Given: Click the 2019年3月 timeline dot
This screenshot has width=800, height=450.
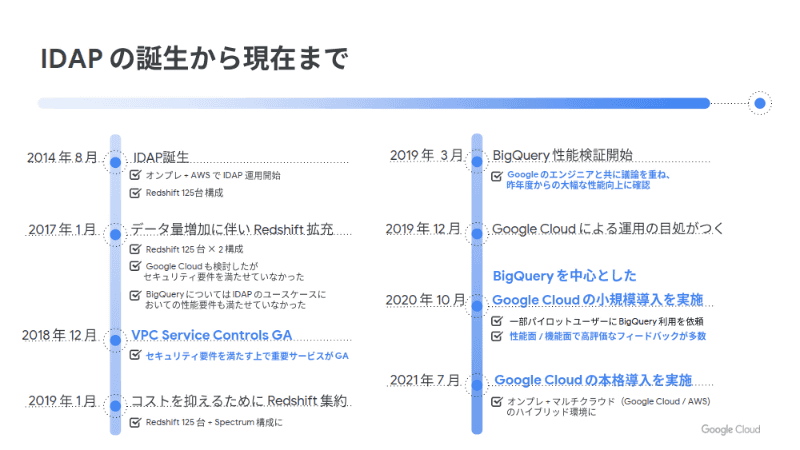Looking at the screenshot, I should pyautogui.click(x=477, y=162).
